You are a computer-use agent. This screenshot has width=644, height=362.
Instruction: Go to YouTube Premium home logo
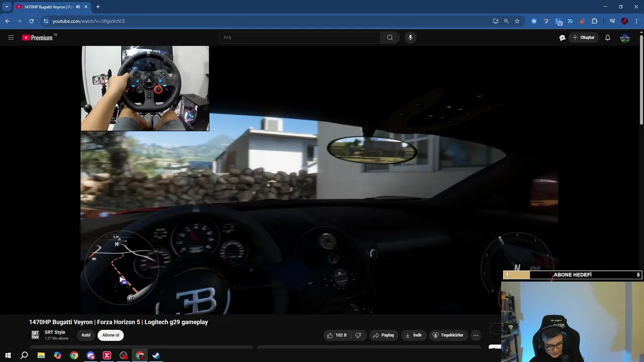[38, 37]
